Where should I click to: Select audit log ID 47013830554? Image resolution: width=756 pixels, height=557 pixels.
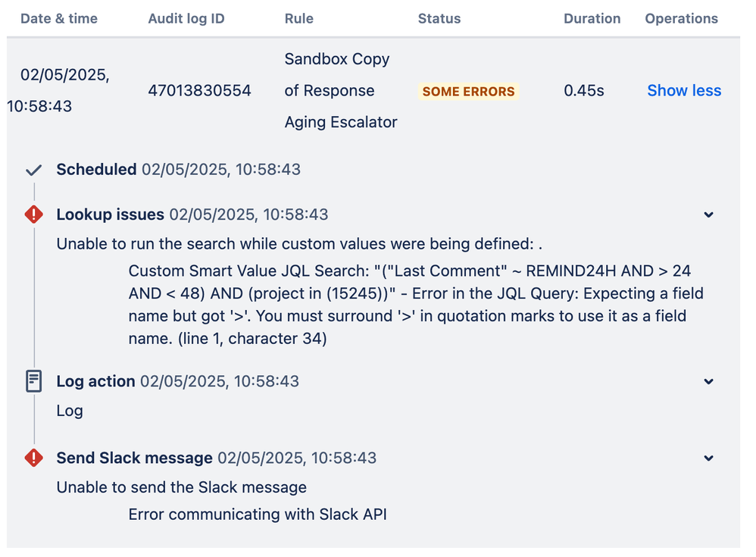200,90
